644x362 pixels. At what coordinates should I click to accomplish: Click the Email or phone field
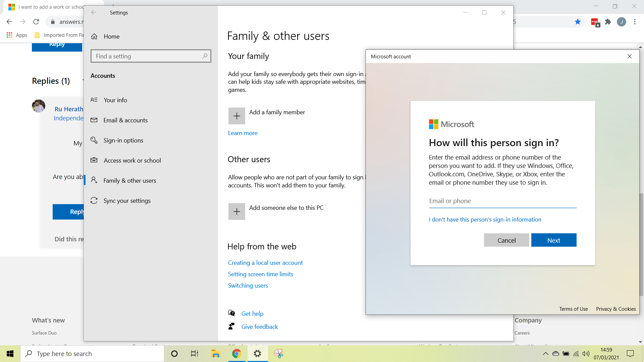tap(502, 201)
